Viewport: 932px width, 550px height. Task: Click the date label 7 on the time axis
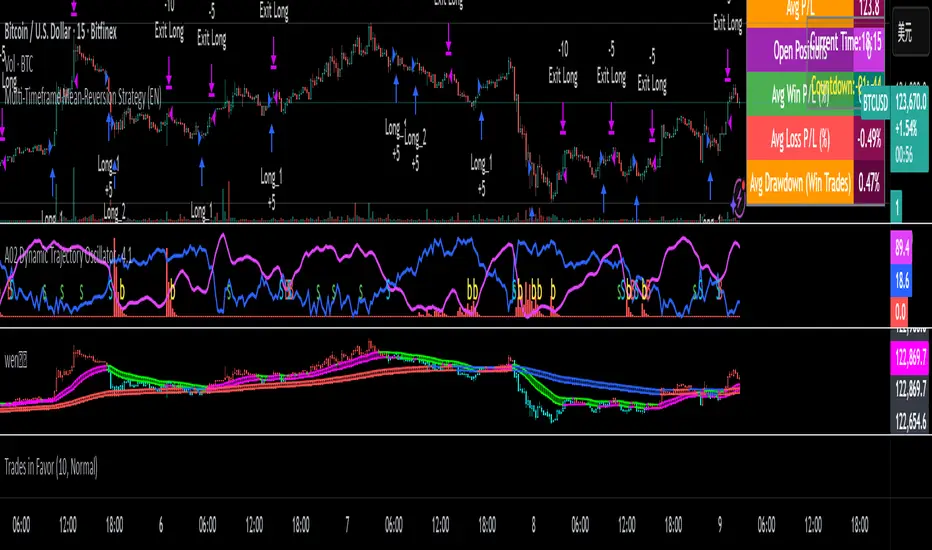pyautogui.click(x=347, y=525)
